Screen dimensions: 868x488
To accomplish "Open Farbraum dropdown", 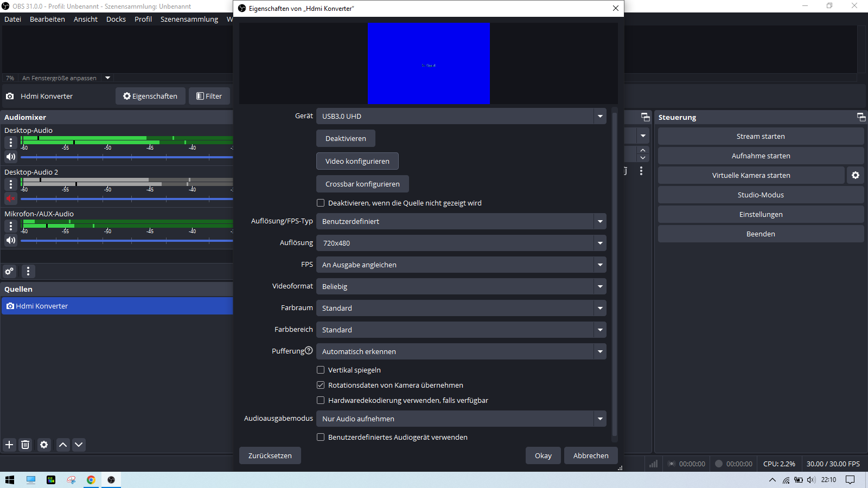I will [461, 308].
